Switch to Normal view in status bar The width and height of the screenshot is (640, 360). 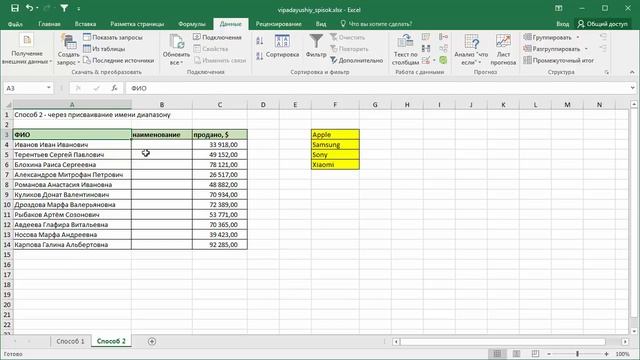497,353
